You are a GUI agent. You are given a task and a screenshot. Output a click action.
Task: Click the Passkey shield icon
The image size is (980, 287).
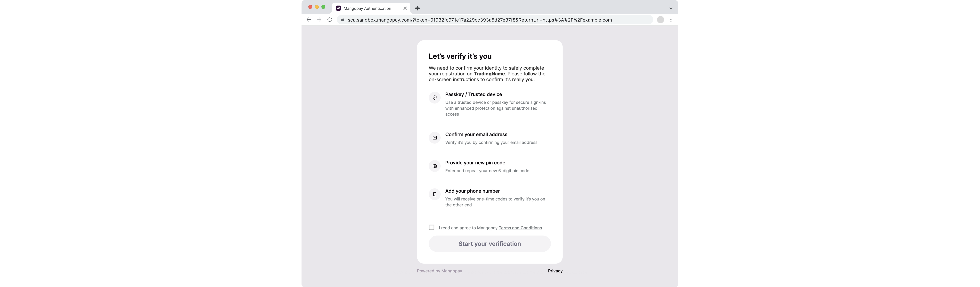coord(434,98)
